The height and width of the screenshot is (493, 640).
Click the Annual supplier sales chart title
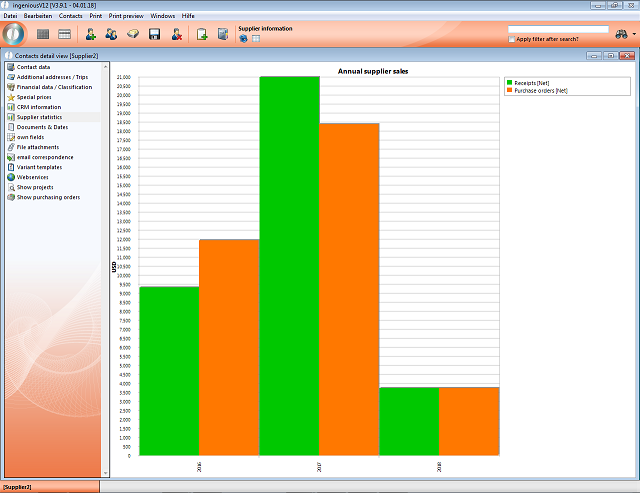coord(373,71)
